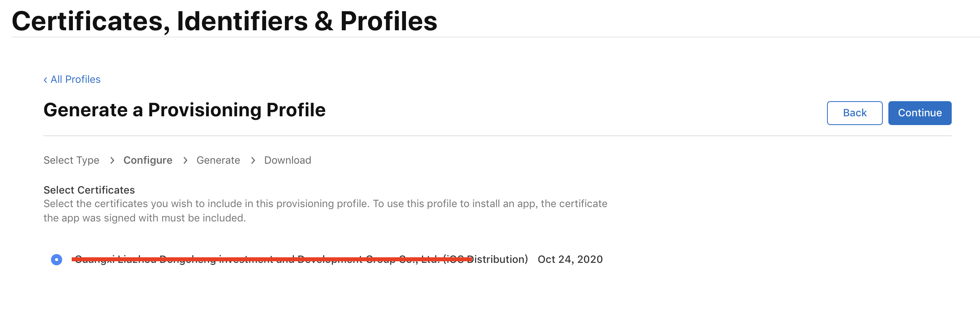Image resolution: width=980 pixels, height=325 pixels.
Task: Click the Certificates, Identifiers & Profiles title
Action: point(224,21)
